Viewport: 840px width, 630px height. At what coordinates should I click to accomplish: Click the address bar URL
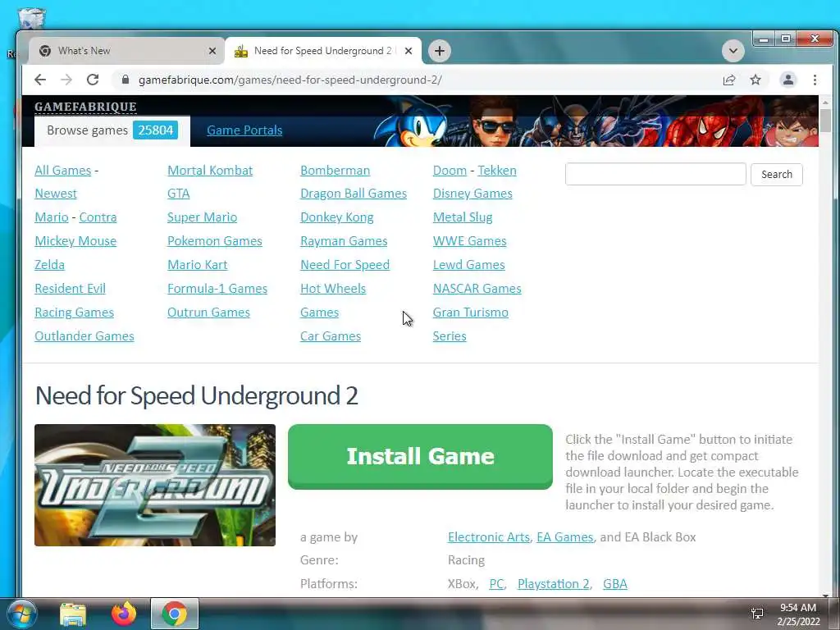(x=290, y=80)
